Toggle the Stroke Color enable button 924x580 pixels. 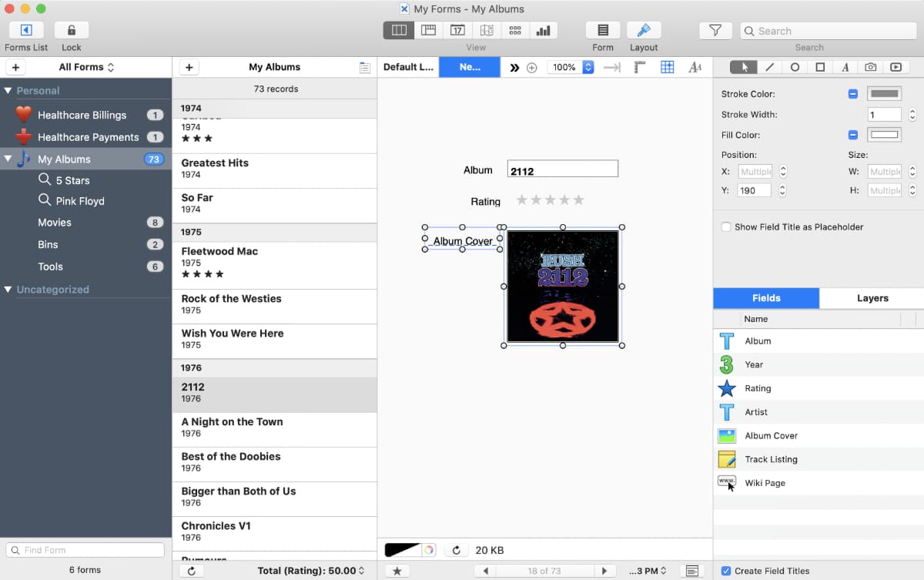point(853,94)
